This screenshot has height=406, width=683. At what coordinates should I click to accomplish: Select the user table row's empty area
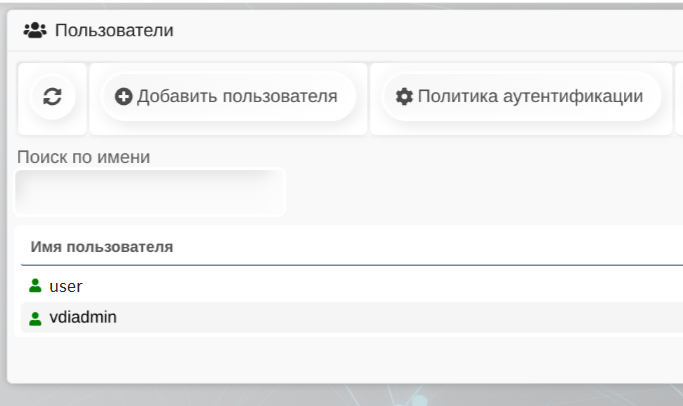[400, 286]
